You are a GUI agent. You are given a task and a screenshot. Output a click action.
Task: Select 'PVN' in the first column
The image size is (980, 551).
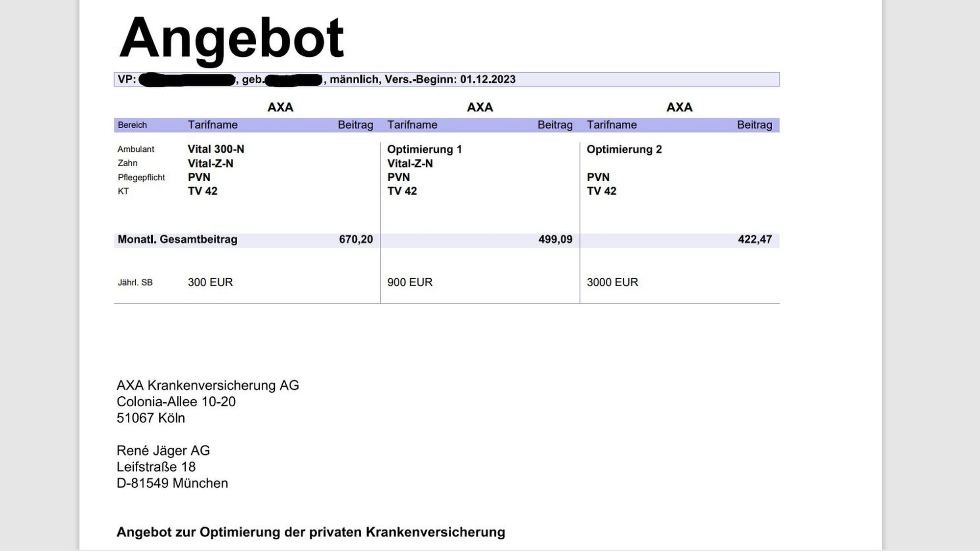pos(199,177)
